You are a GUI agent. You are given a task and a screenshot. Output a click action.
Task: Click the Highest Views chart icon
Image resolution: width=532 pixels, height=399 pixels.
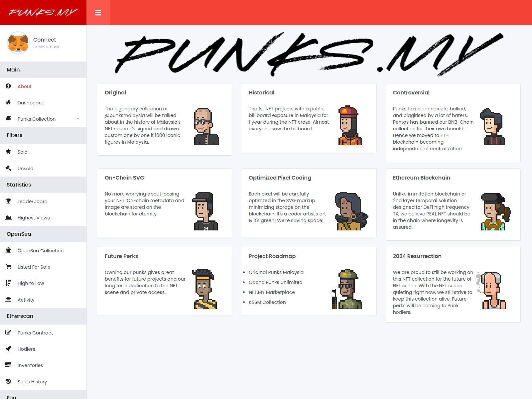(x=8, y=217)
